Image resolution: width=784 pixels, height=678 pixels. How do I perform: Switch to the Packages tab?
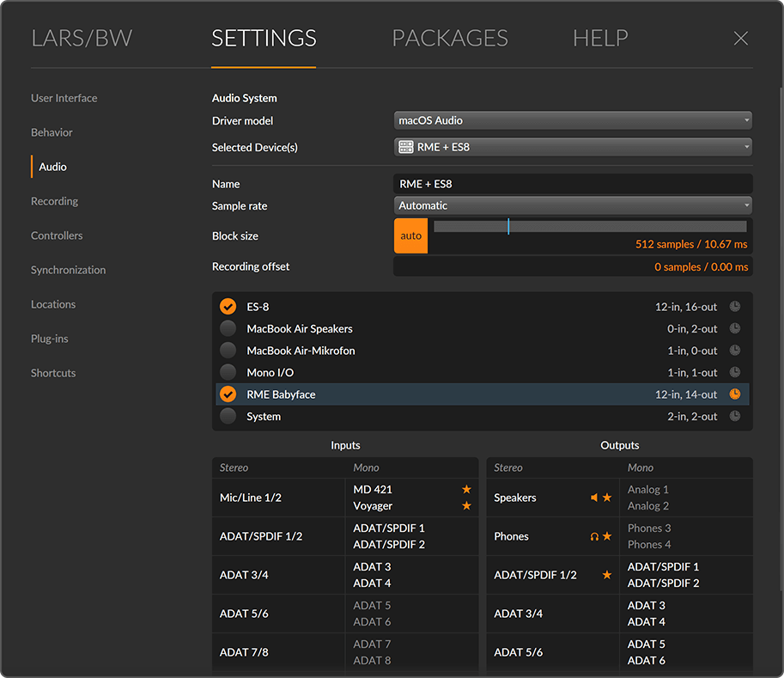click(x=449, y=39)
